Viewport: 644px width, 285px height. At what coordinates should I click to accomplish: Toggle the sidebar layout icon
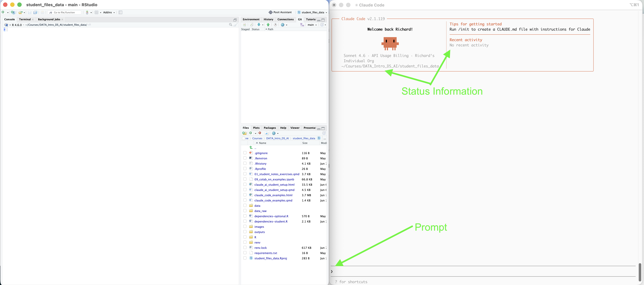click(121, 12)
